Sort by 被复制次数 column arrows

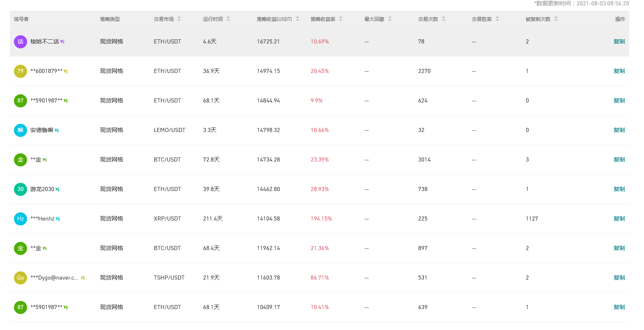(x=556, y=19)
